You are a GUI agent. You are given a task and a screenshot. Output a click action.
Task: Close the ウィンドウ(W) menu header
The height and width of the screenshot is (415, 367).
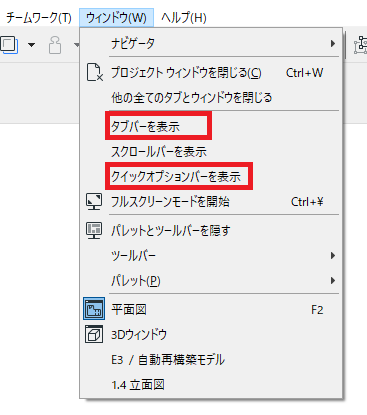(116, 17)
